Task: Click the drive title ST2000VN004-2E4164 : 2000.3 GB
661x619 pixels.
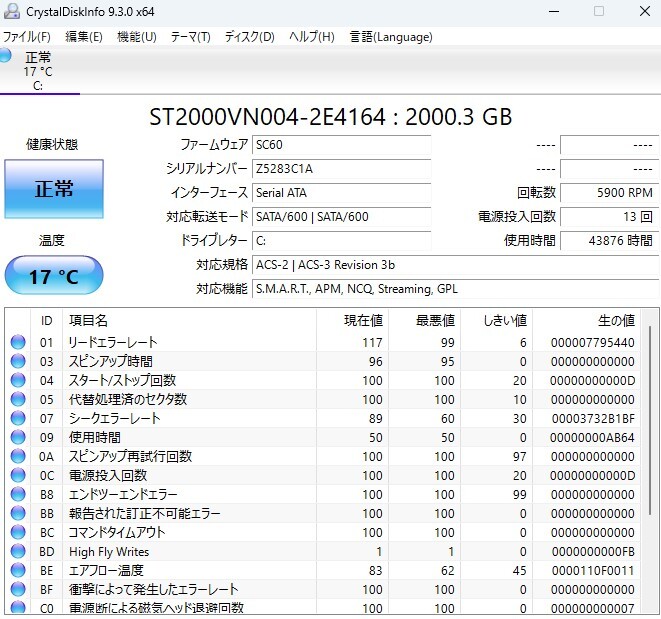Action: (x=330, y=117)
